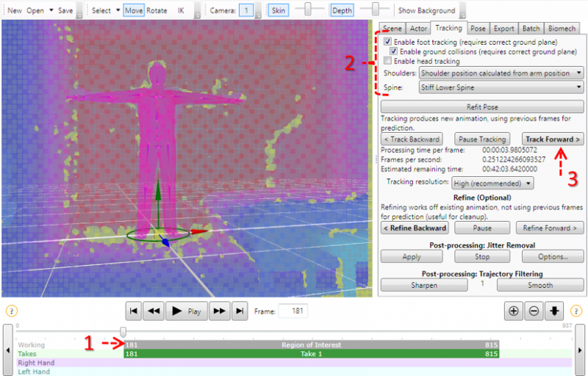Toggle Depth overlay button
The height and width of the screenshot is (376, 588).
click(342, 10)
